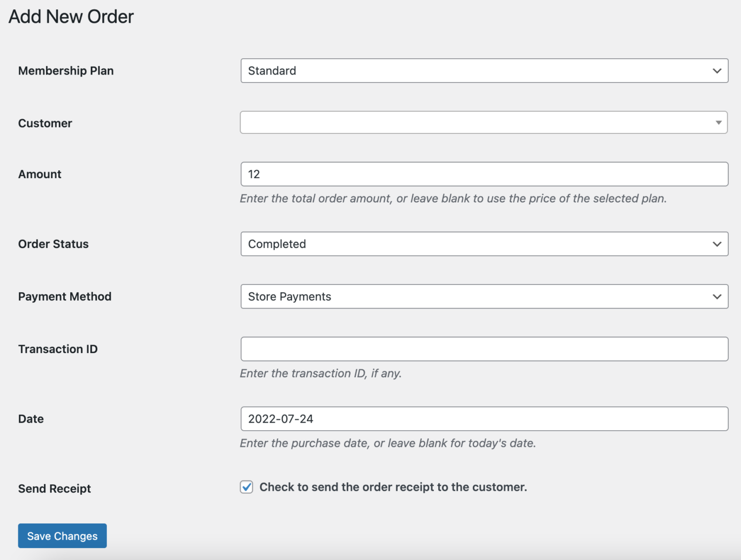Click the 'Add New Order' page heading

coord(71,17)
